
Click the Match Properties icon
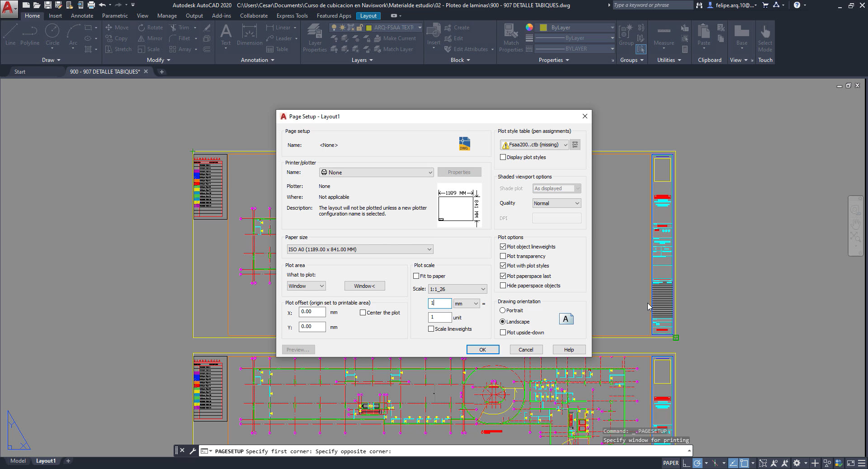click(x=511, y=37)
